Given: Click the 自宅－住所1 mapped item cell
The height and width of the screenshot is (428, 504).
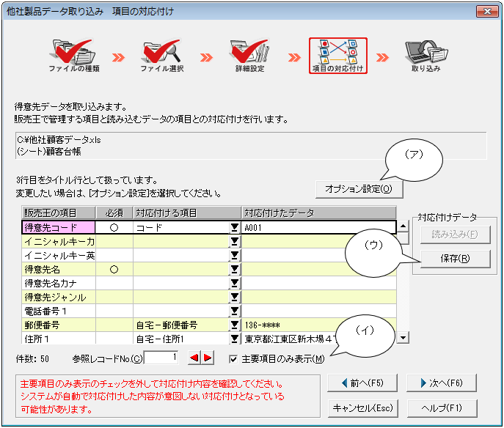Looking at the screenshot, I should pos(181,339).
